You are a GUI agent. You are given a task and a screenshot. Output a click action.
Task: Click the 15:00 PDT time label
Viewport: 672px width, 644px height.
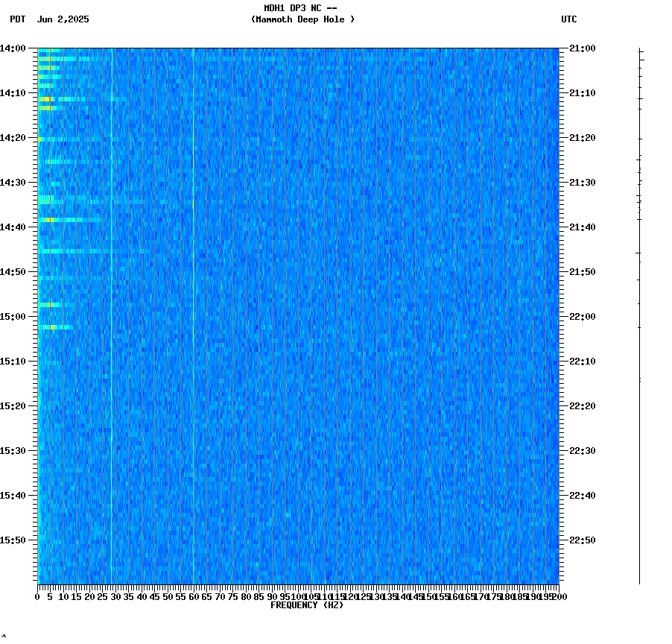point(15,315)
